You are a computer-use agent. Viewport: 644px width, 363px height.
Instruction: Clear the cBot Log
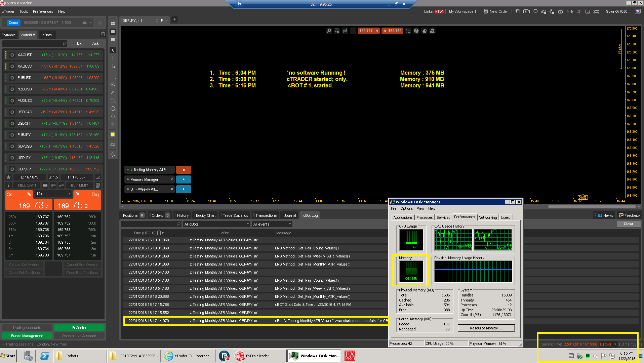click(628, 224)
